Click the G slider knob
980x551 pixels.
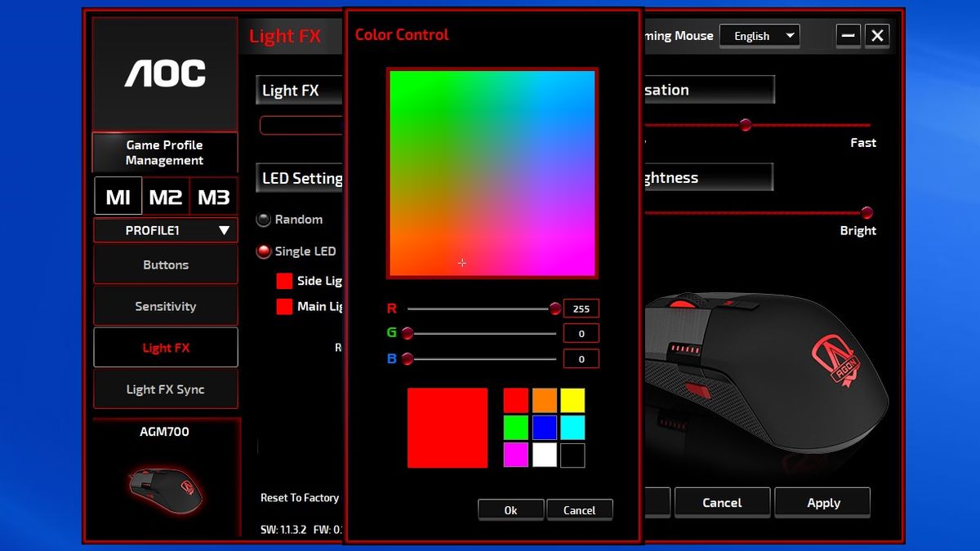[x=407, y=333]
